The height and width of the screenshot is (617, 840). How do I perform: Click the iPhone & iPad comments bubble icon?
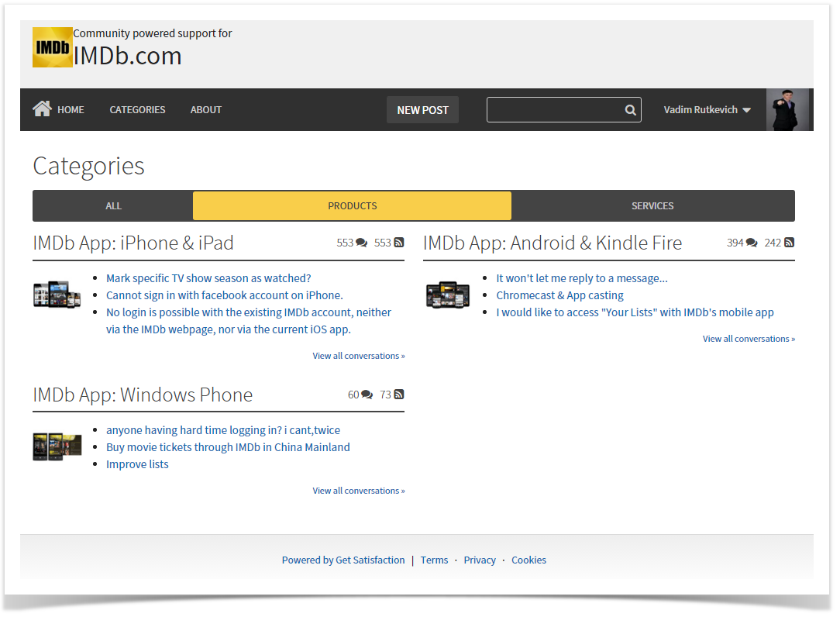click(x=362, y=243)
